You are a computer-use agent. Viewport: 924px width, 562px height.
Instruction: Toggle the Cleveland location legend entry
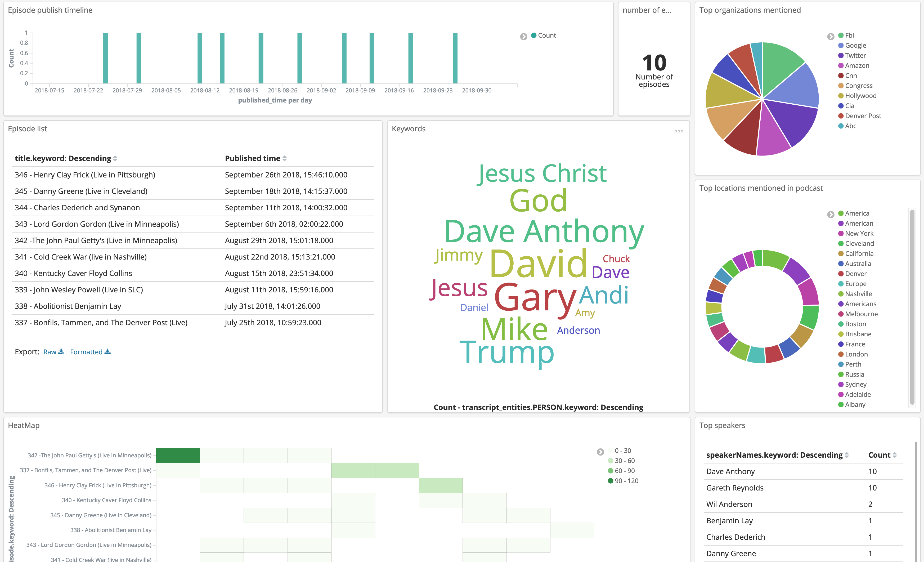point(859,243)
